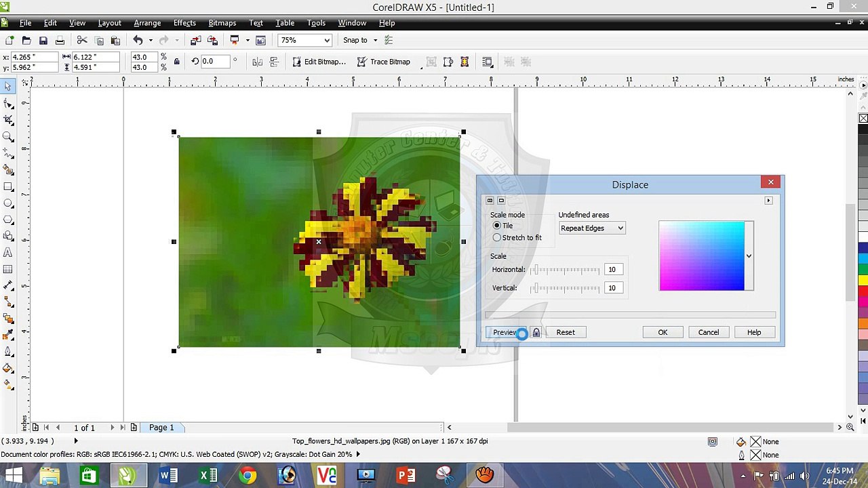Click the Paste icon
868x488 pixels.
coord(115,41)
